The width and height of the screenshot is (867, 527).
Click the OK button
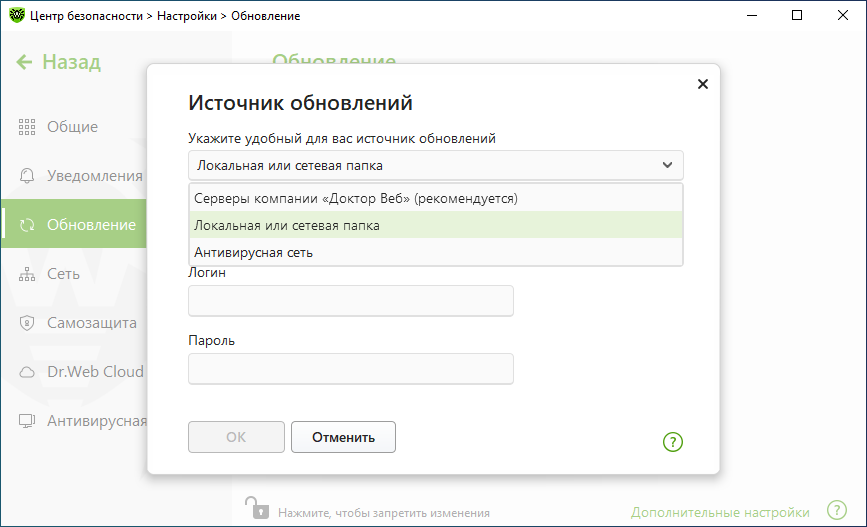click(x=236, y=437)
